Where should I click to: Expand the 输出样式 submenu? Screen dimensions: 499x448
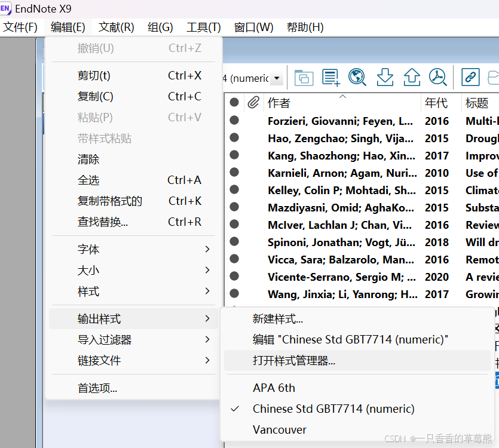[x=134, y=318]
